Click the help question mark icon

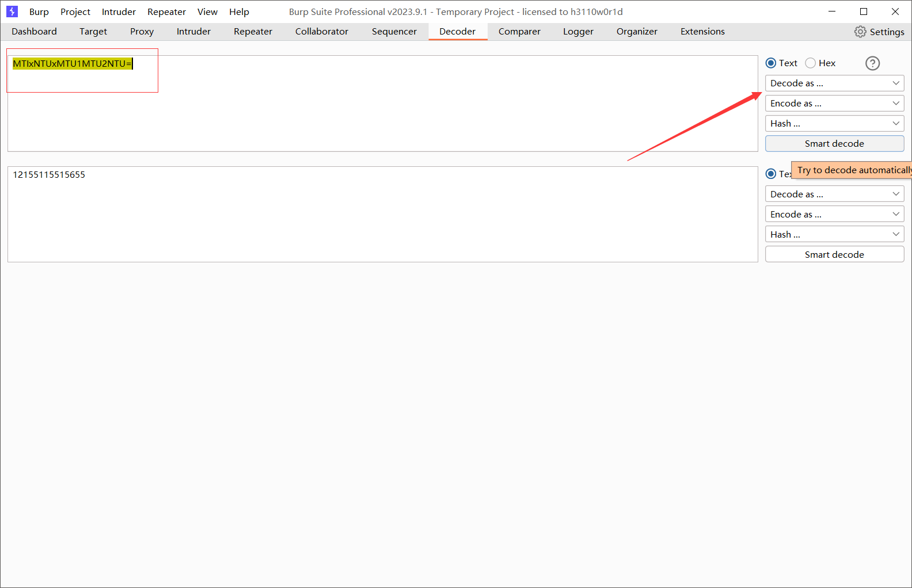(x=873, y=63)
